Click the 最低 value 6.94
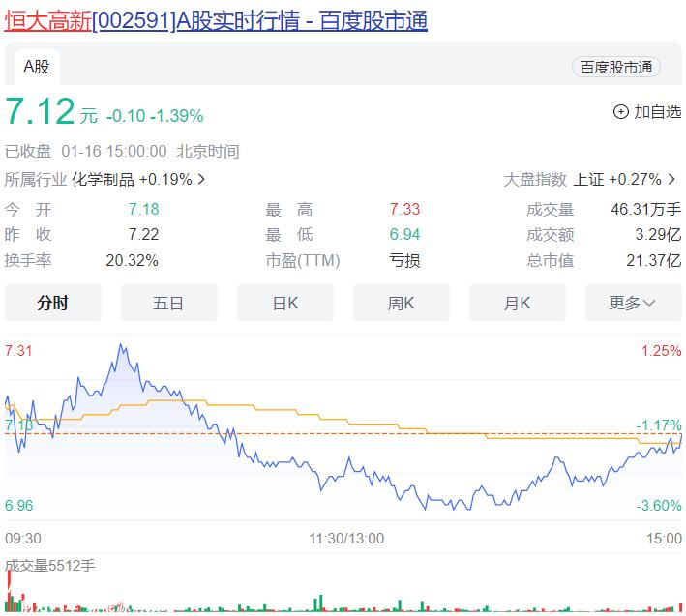This screenshot has height=616, width=686. click(404, 235)
